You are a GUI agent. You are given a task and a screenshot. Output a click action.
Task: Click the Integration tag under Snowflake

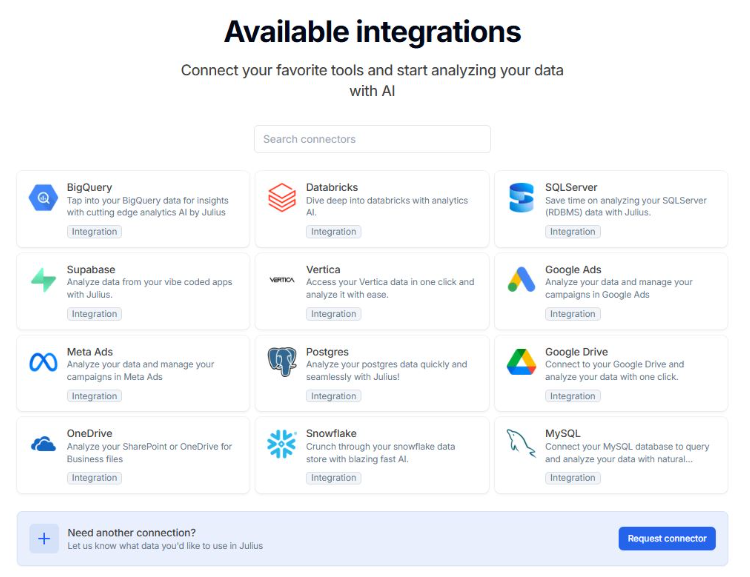333,478
